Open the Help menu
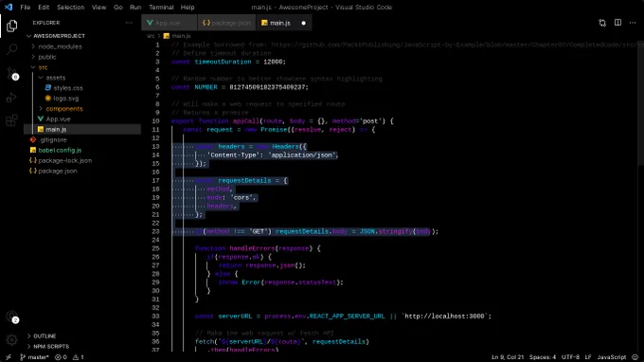Screen dimensions: 644x362 (x=188, y=7)
